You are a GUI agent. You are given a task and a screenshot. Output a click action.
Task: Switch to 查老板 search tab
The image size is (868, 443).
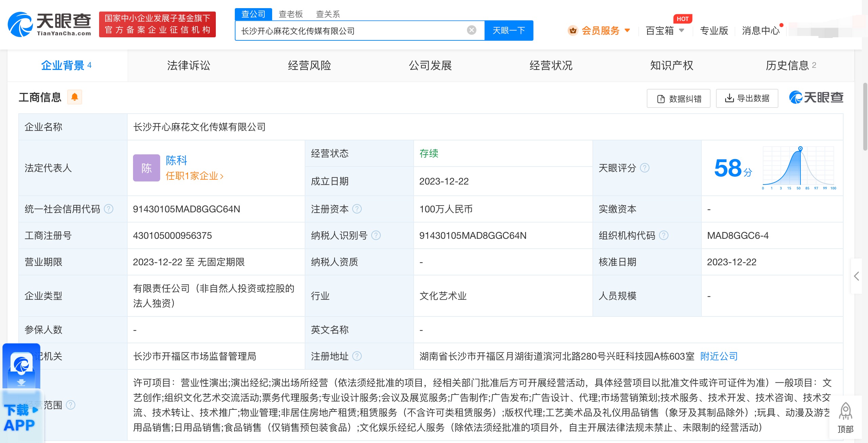pyautogui.click(x=291, y=14)
